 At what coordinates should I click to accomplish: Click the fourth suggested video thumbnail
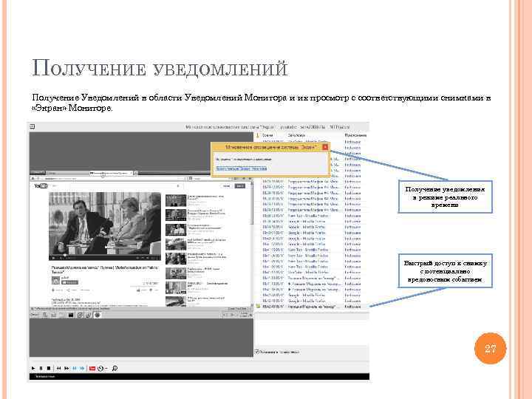pos(176,244)
